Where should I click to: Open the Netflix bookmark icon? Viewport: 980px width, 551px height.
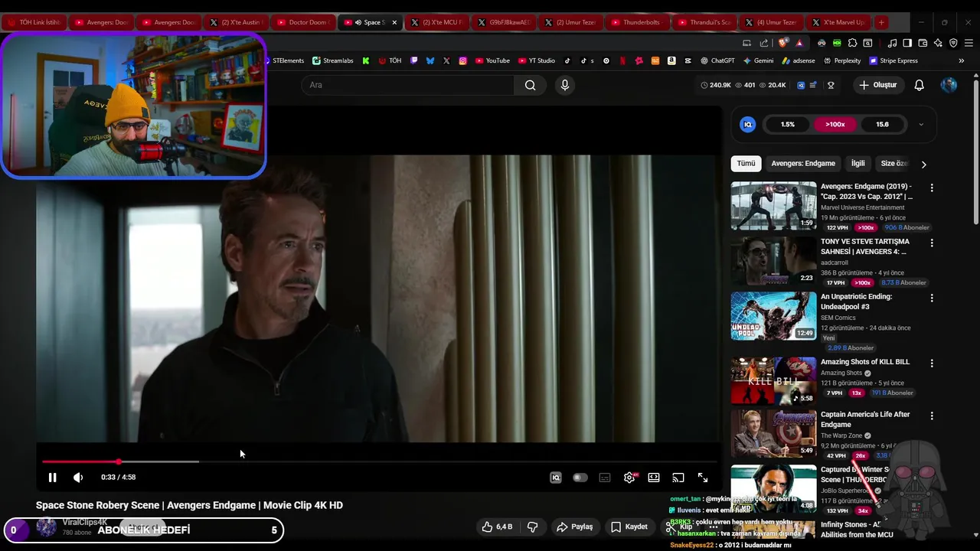coord(622,60)
